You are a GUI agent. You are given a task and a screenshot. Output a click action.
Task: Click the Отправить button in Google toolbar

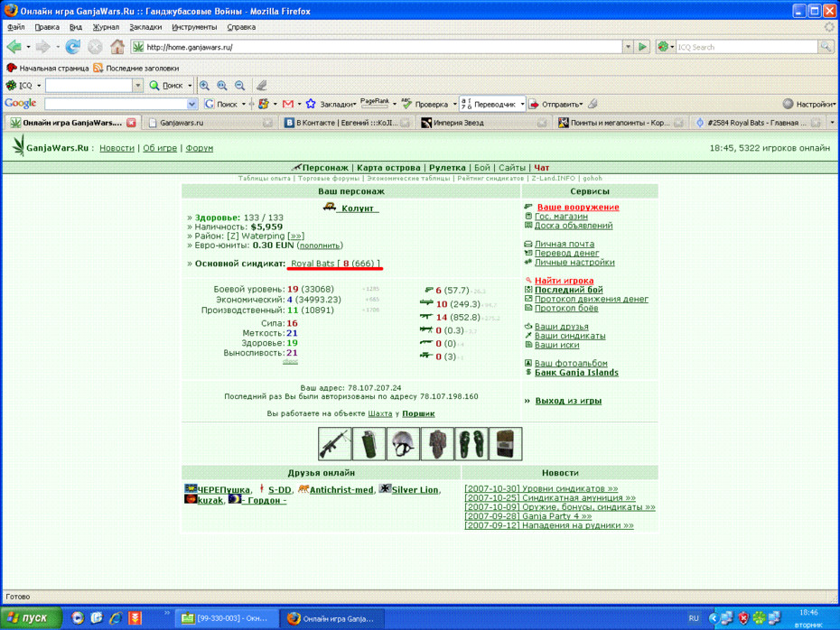[556, 105]
